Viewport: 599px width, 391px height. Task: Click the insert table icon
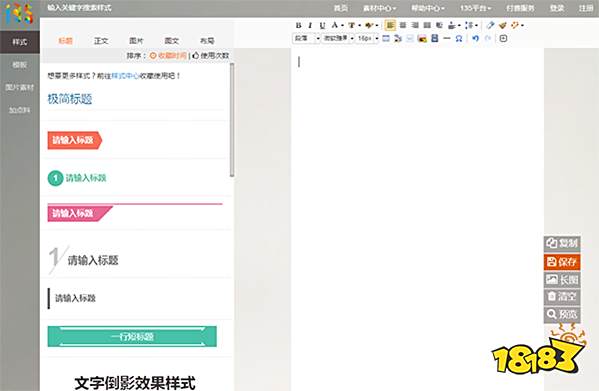[386, 38]
